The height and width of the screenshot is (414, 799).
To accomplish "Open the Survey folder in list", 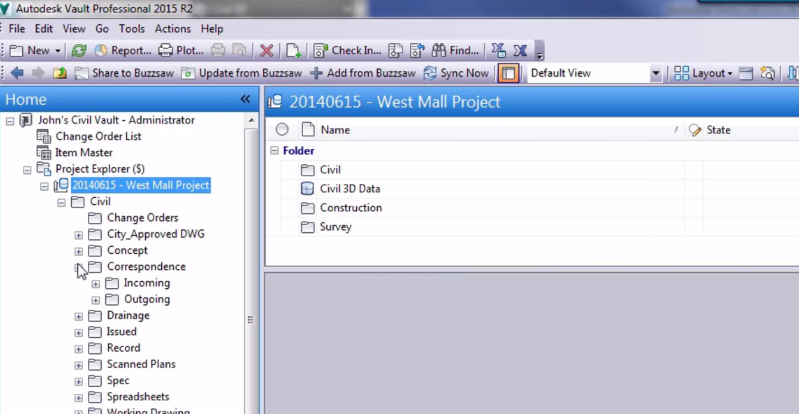I will (x=335, y=227).
